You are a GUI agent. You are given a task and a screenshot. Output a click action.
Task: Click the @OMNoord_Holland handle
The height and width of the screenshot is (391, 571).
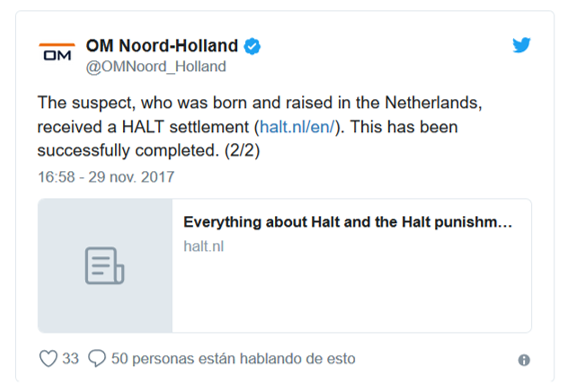(x=156, y=67)
